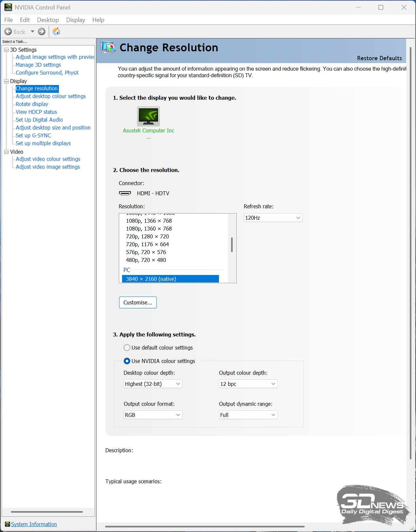Open Adjust desktop colour settings
This screenshot has width=416, height=532.
[51, 96]
